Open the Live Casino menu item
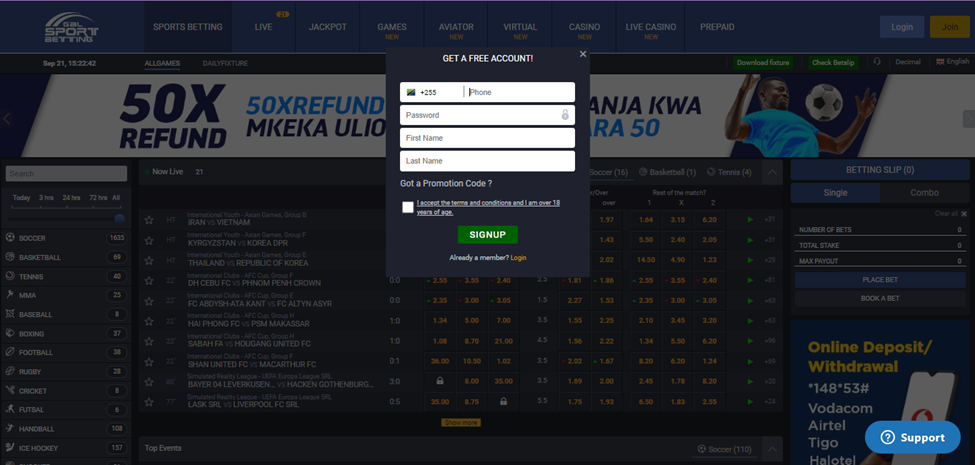 click(651, 26)
